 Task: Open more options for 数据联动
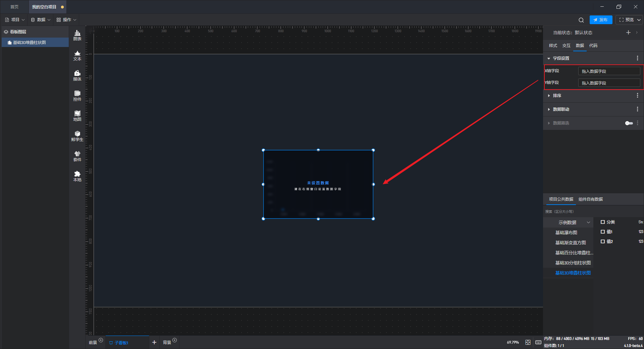(637, 109)
